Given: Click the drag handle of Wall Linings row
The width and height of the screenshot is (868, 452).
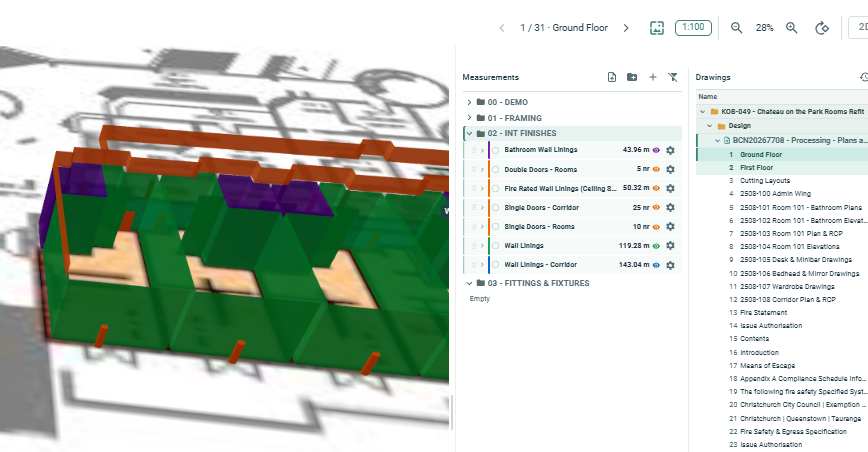Looking at the screenshot, I should (474, 246).
